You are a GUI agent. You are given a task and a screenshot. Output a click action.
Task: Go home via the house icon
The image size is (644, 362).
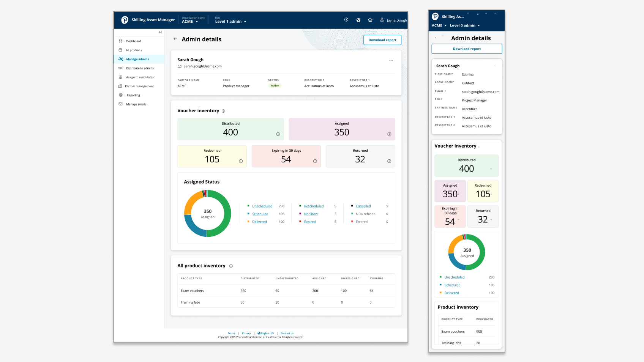tap(370, 20)
